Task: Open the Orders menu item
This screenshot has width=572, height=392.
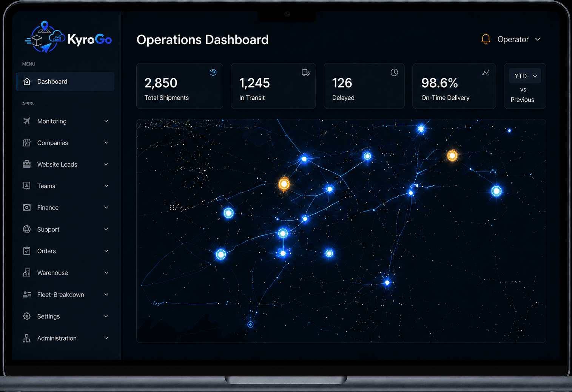Action: pyautogui.click(x=66, y=251)
